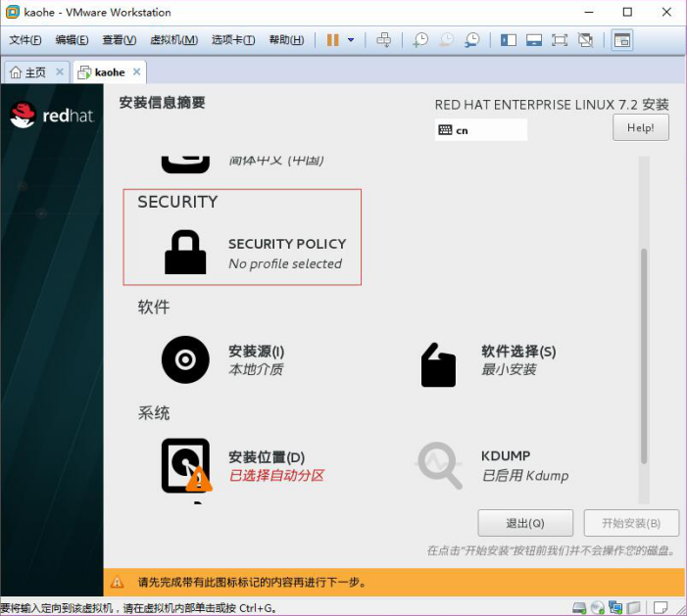The width and height of the screenshot is (687, 616).
Task: Click the Unity mode toolbar icon
Action: pos(585,40)
